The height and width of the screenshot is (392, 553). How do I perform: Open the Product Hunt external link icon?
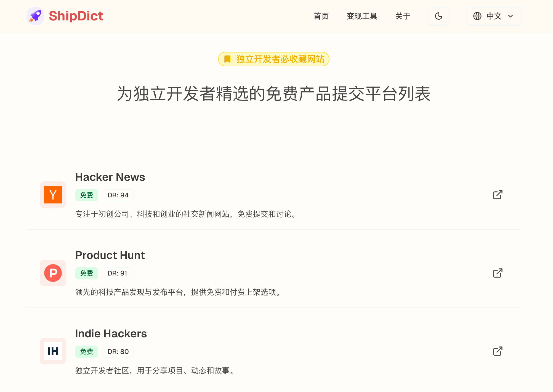pyautogui.click(x=498, y=273)
